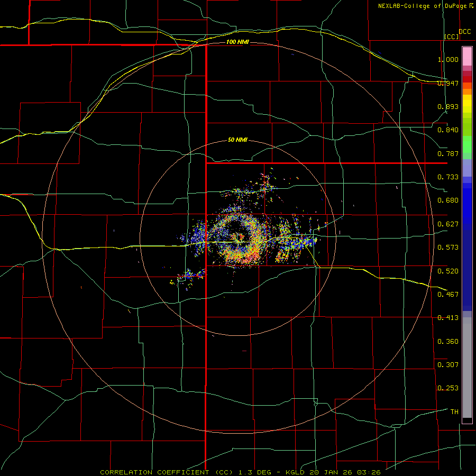Select the 0.680 legend value
Image resolution: width=476 pixels, height=476 pixels.
[x=448, y=200]
